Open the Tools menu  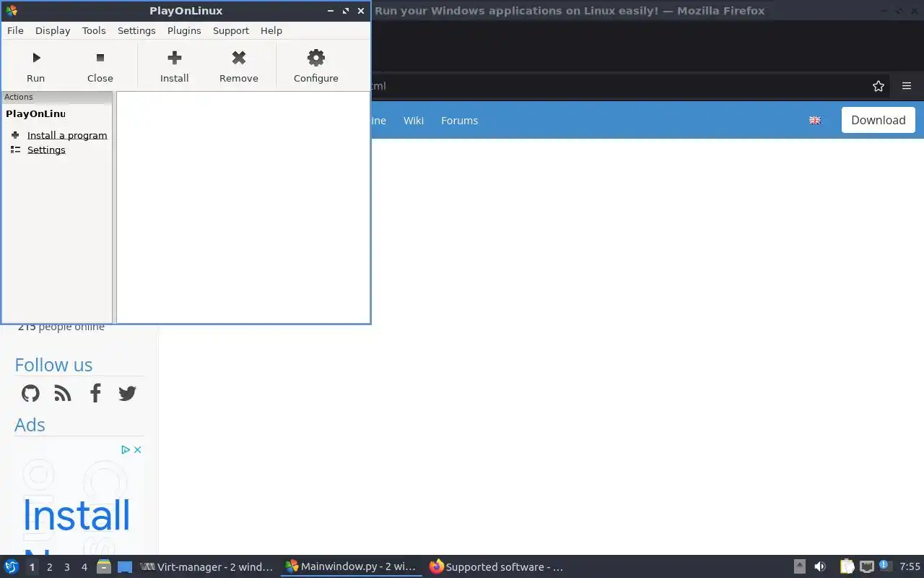pyautogui.click(x=94, y=30)
